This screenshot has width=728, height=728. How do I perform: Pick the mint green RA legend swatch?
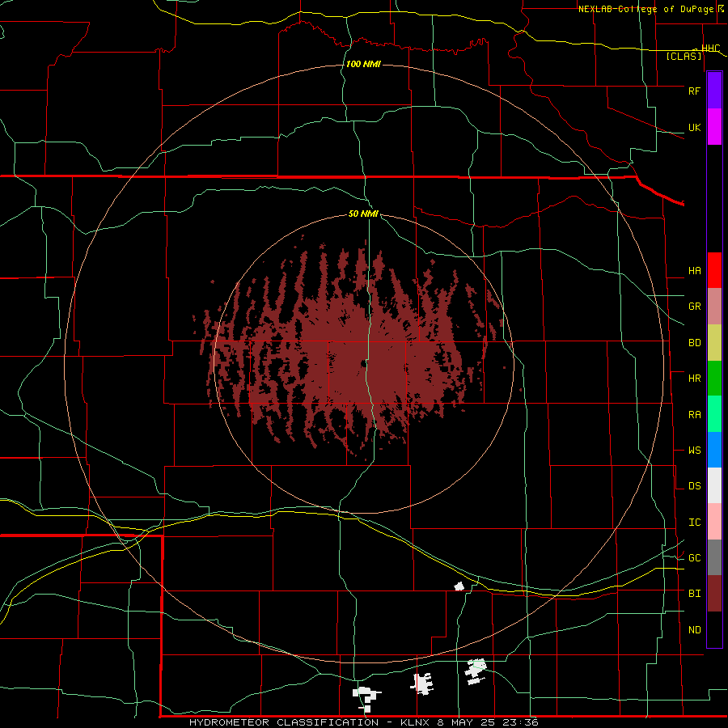point(714,414)
